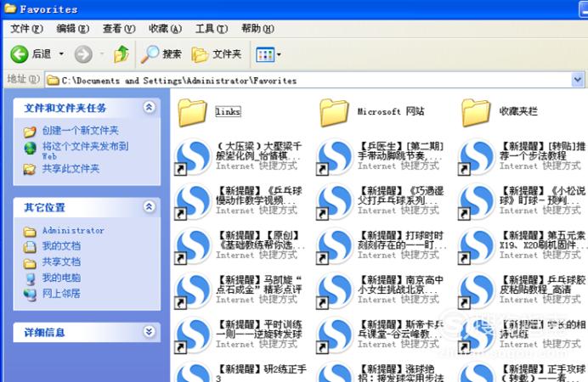
Task: Open the Administrator location link
Action: [73, 230]
